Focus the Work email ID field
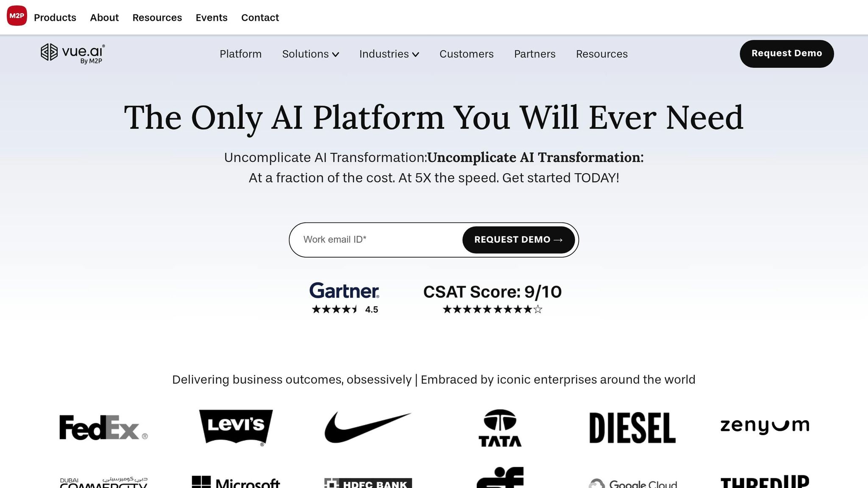Screen dimensions: 868x488 pyautogui.click(x=377, y=240)
